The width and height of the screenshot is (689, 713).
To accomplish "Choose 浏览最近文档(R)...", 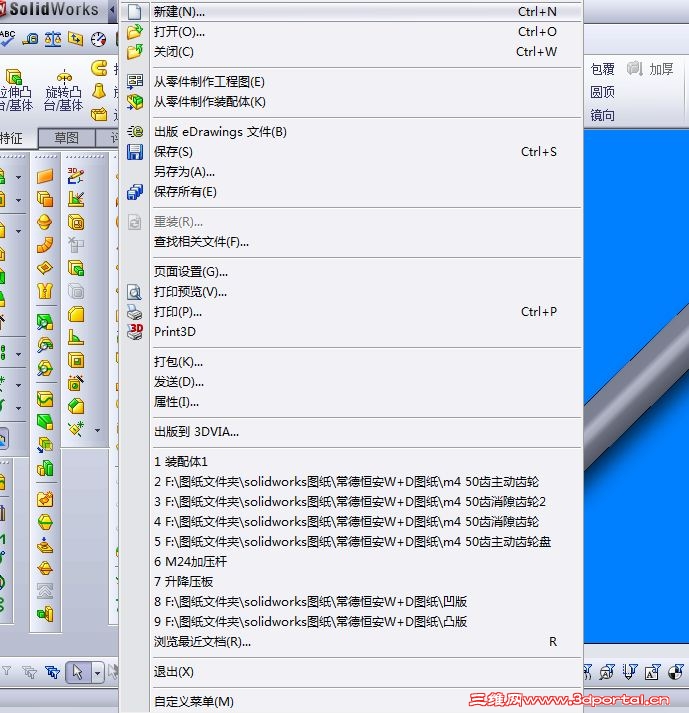I will [352, 642].
